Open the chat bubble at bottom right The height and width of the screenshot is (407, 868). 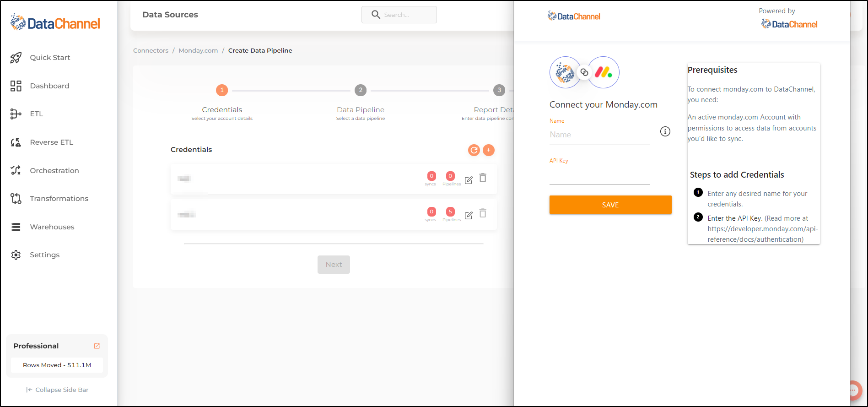click(x=854, y=390)
